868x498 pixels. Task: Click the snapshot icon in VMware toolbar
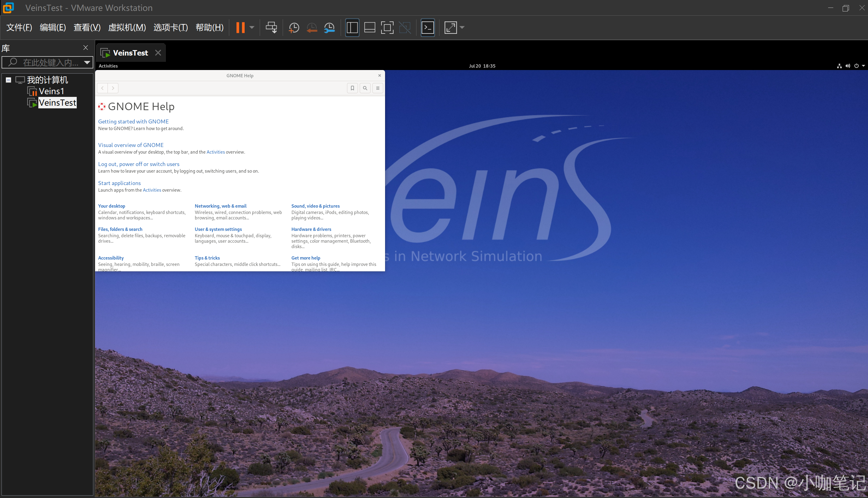pos(293,27)
